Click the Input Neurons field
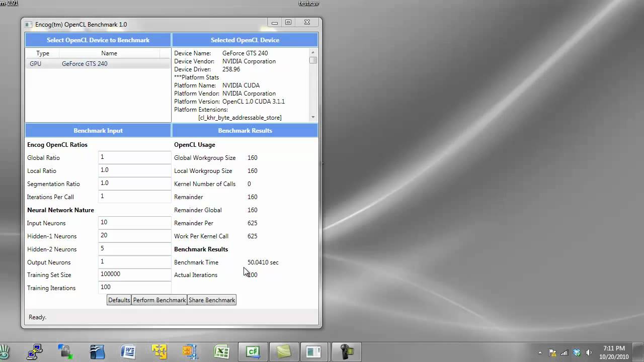The height and width of the screenshot is (362, 644). 135,223
